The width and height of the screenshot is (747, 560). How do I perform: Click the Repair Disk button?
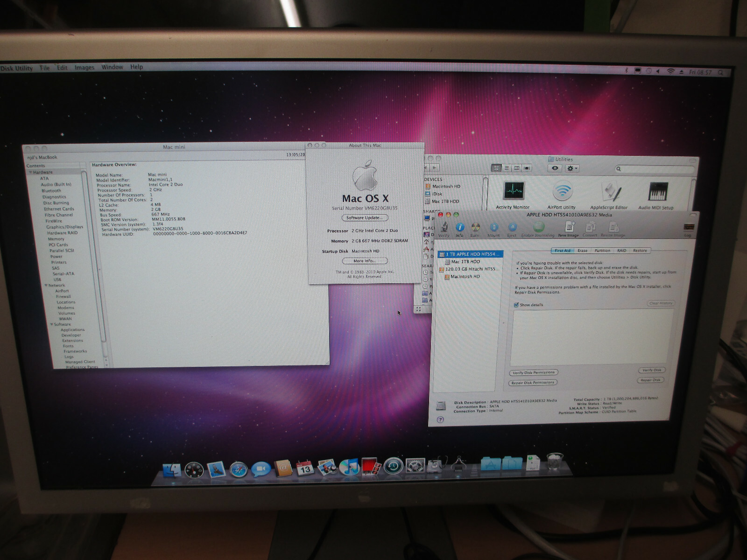coord(650,380)
